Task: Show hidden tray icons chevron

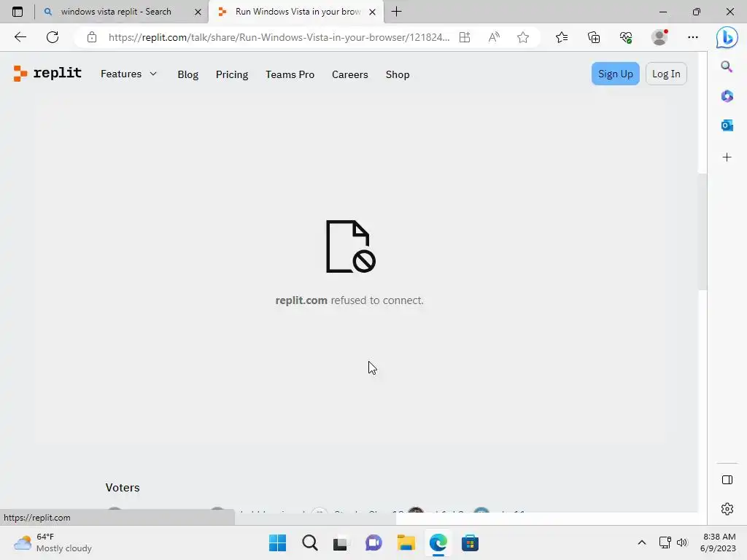Action: 642,542
